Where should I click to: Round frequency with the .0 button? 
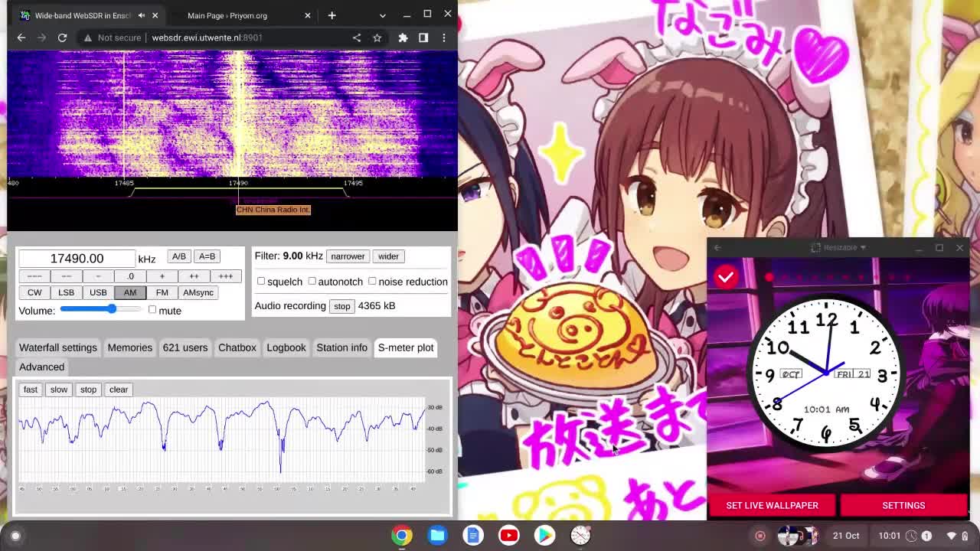coord(130,276)
